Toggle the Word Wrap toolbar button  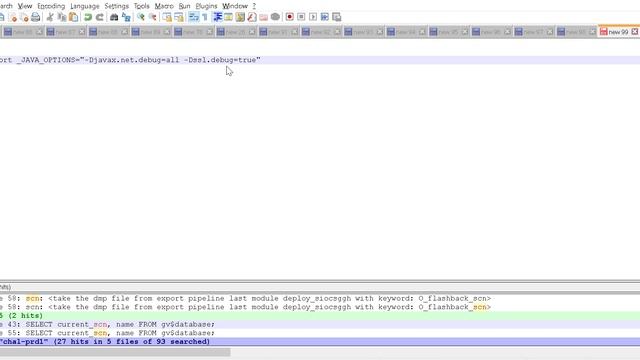pos(193,17)
